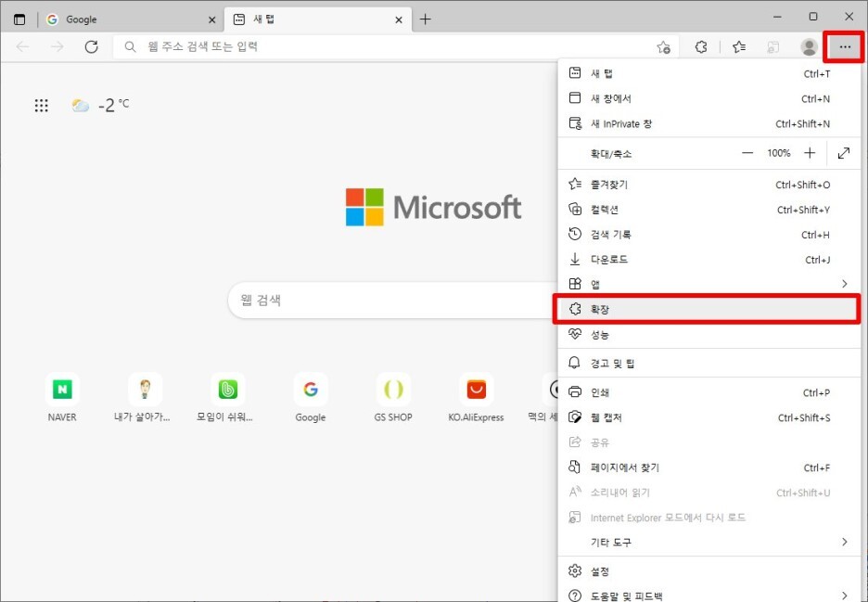868x602 pixels.
Task: Increase zoom with plus button
Action: [810, 153]
